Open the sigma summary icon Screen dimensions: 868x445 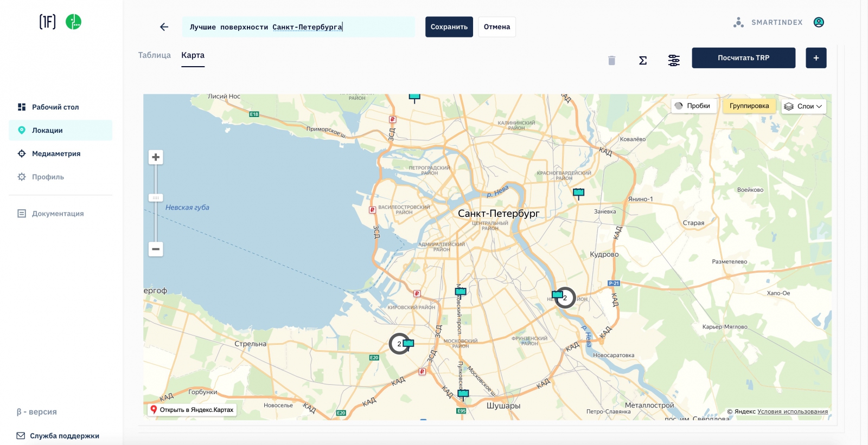pos(642,60)
